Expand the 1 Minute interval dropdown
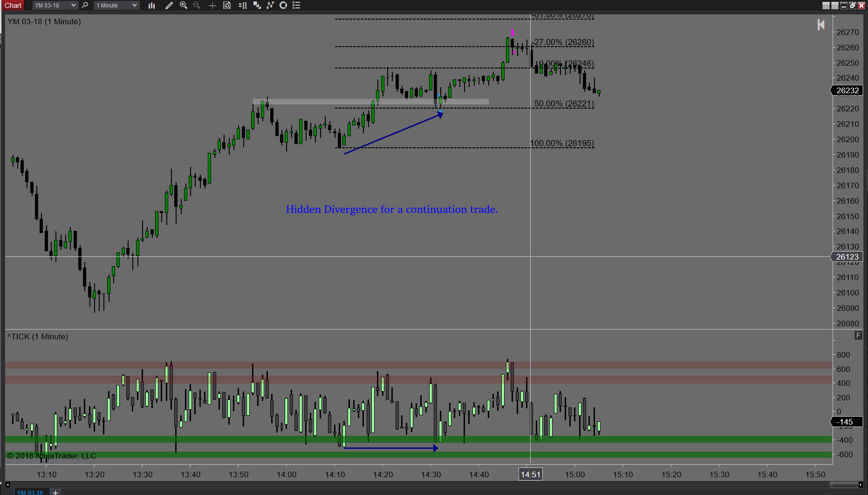 pyautogui.click(x=116, y=5)
